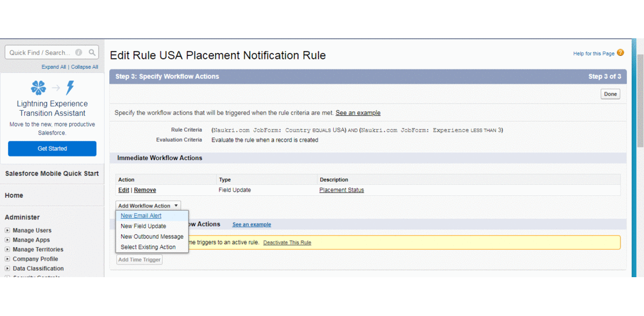Image resolution: width=644 pixels, height=316 pixels.
Task: Click the Expand All link
Action: pyautogui.click(x=53, y=67)
